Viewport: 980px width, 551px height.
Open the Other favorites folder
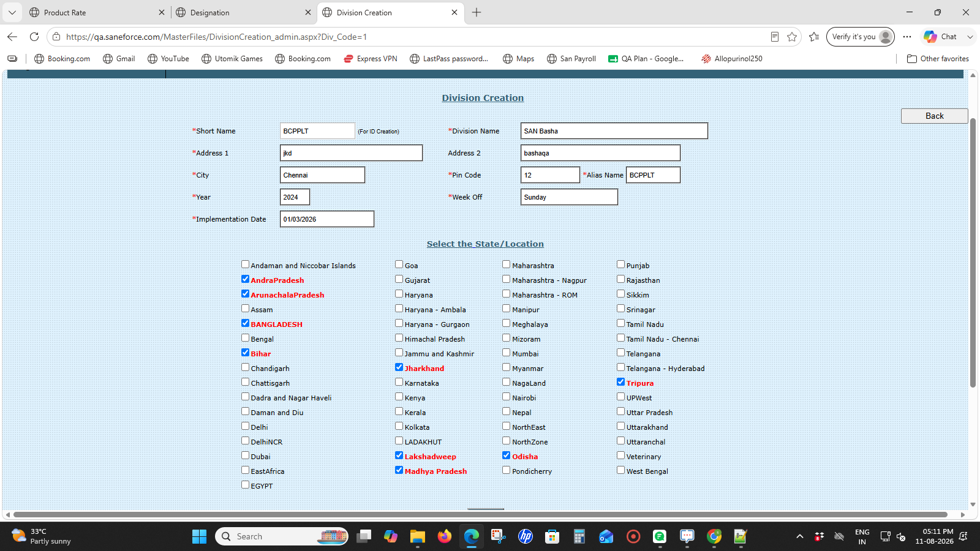pos(938,59)
